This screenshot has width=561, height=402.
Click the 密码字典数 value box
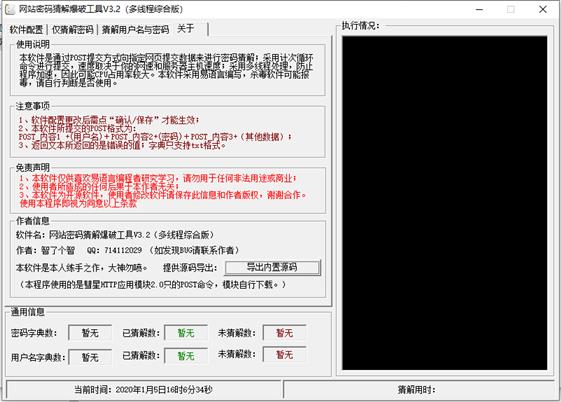[x=90, y=333]
